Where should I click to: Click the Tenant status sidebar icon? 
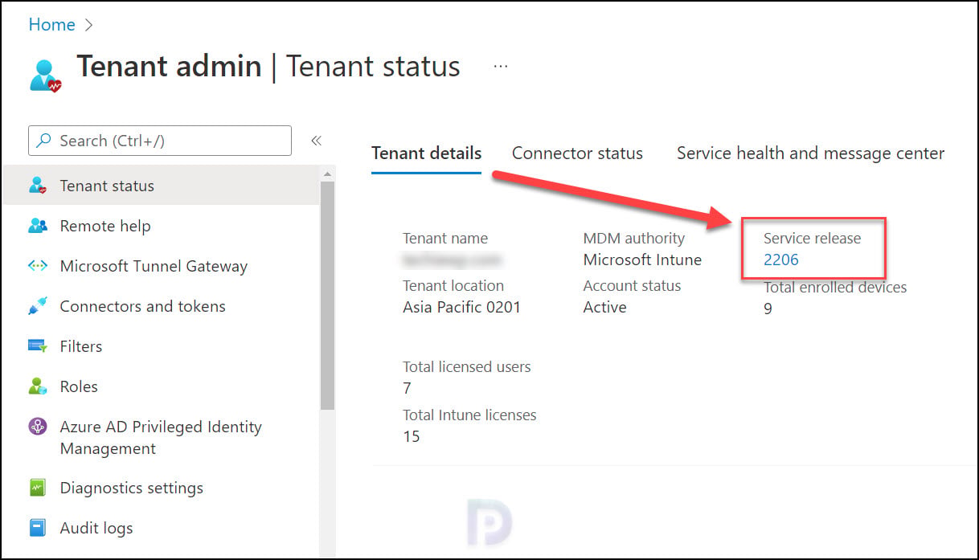point(38,186)
